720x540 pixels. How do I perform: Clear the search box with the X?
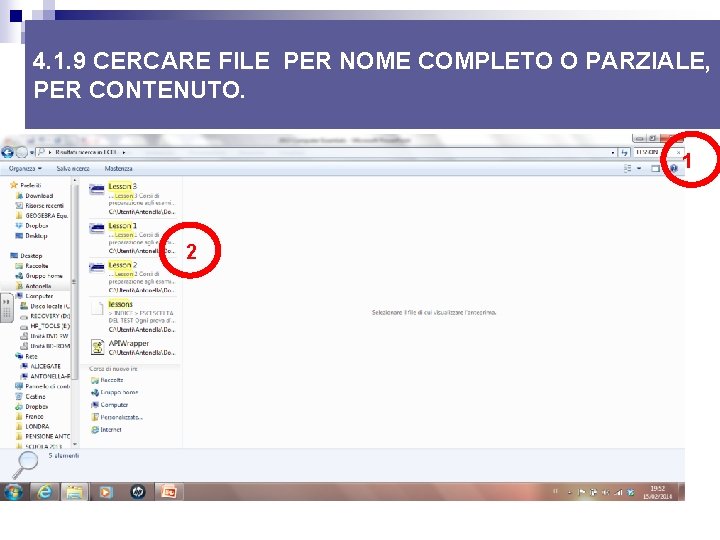tap(678, 152)
